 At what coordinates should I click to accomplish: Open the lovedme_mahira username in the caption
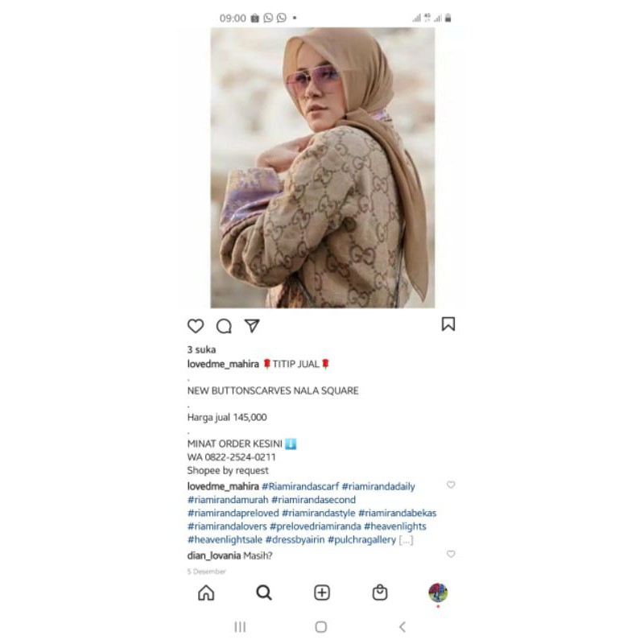tap(223, 365)
